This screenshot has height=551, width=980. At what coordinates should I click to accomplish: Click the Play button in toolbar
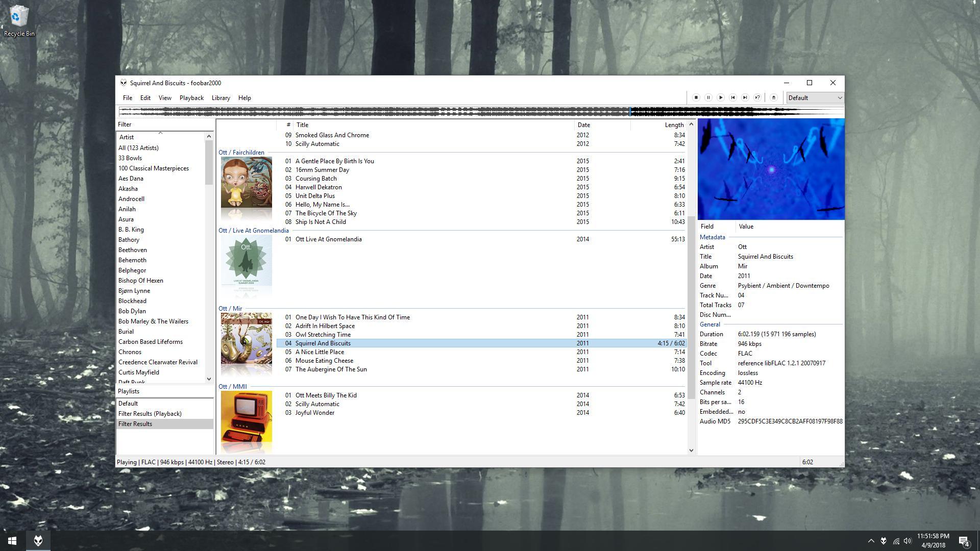point(720,97)
